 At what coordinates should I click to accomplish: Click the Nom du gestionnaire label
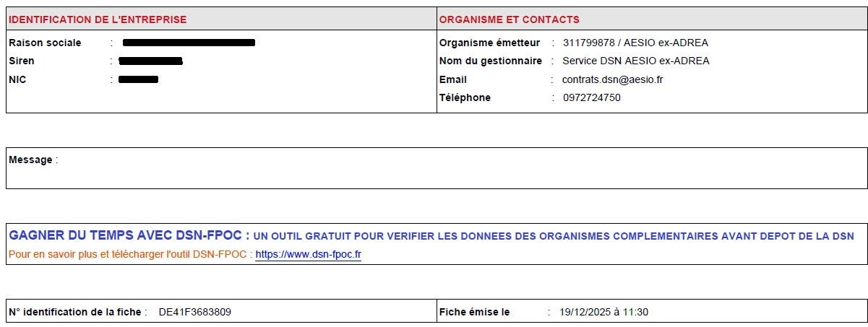coord(491,61)
